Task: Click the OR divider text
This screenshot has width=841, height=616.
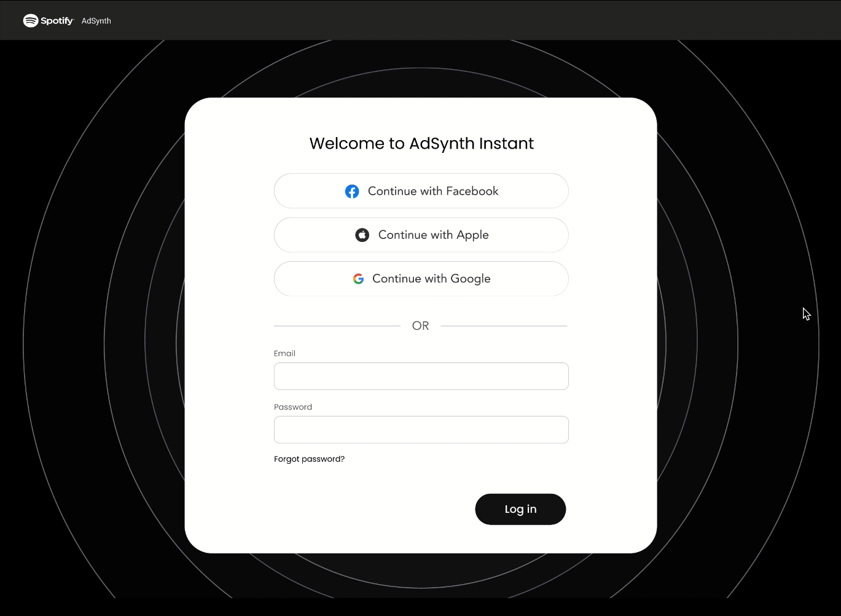Action: coord(421,326)
